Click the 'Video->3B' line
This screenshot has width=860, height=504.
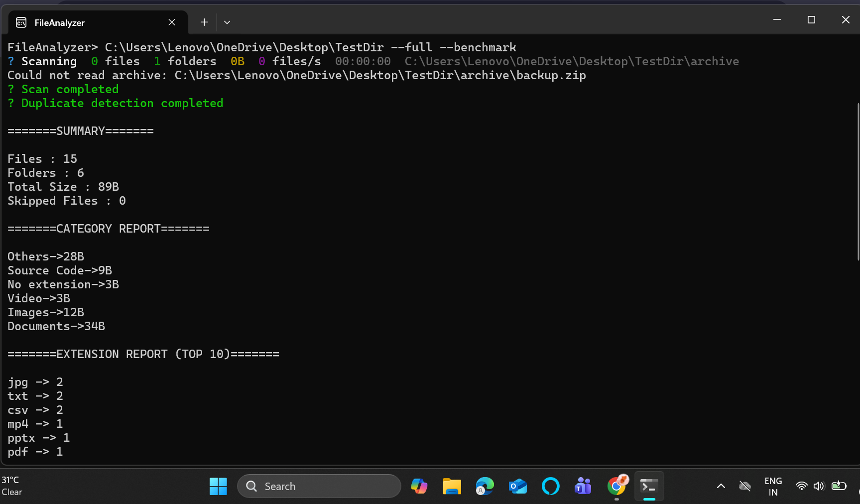pos(39,298)
